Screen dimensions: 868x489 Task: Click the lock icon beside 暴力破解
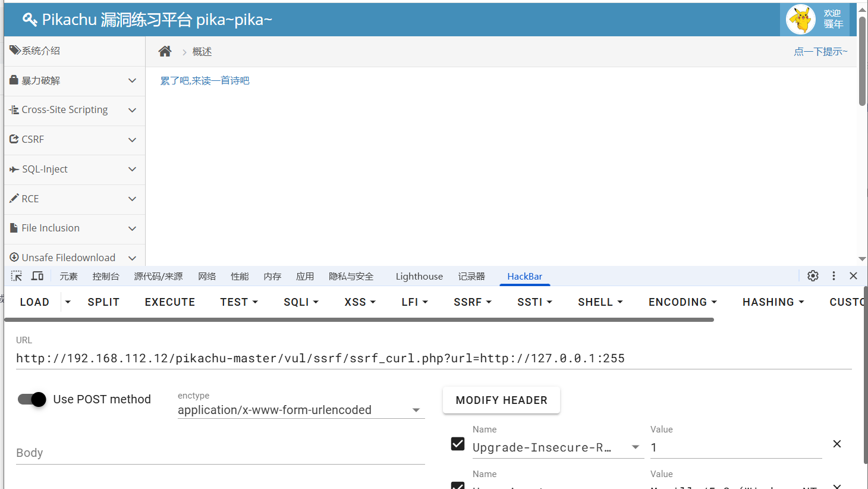(x=14, y=80)
